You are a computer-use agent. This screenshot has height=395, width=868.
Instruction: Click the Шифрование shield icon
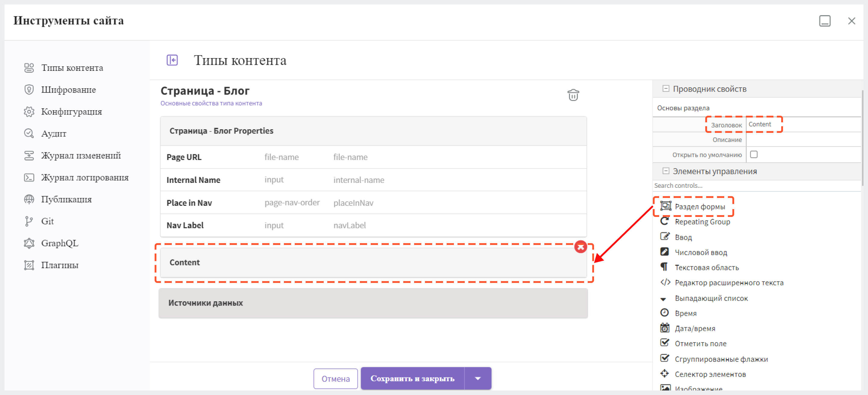[29, 89]
